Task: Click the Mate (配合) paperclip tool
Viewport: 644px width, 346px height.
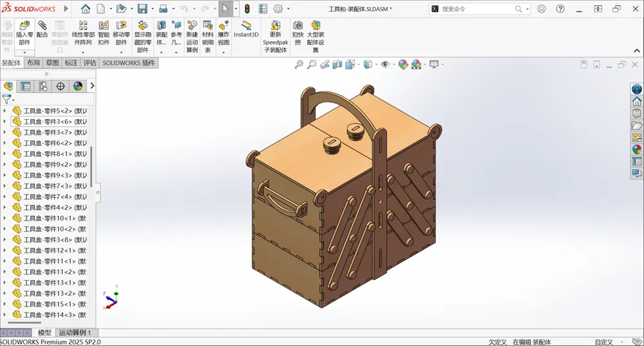Action: [x=43, y=30]
